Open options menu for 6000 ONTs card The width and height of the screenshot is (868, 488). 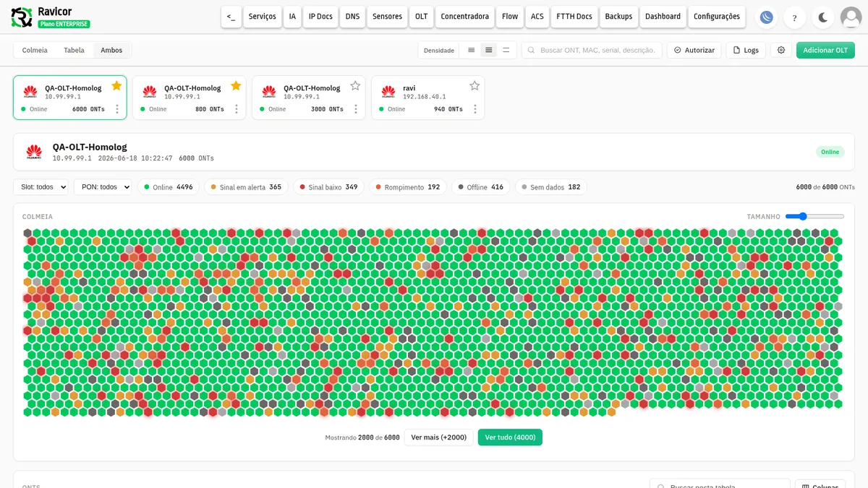pyautogui.click(x=117, y=109)
